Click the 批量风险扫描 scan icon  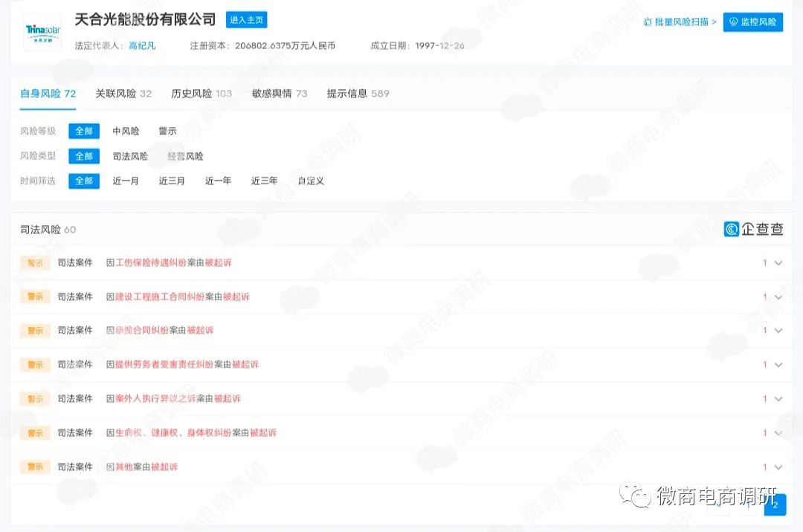click(648, 23)
